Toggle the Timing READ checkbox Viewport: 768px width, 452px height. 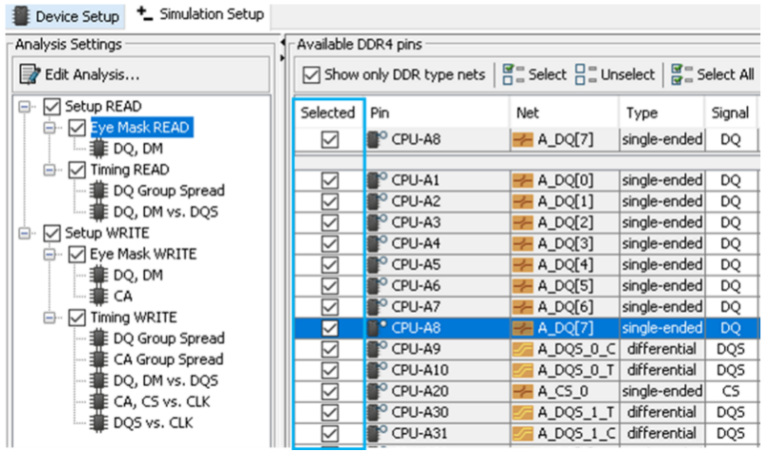pos(77,169)
